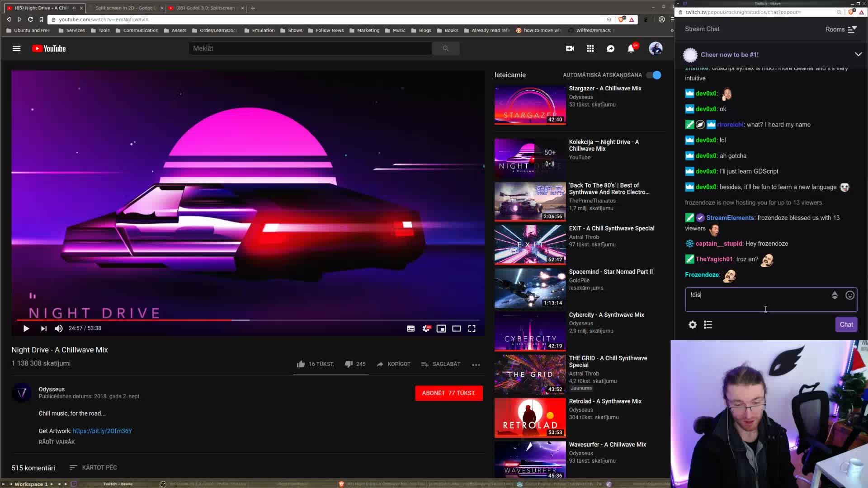Screen dimensions: 868x488
Task: Subscribe with the Abonēt button
Action: point(449,393)
